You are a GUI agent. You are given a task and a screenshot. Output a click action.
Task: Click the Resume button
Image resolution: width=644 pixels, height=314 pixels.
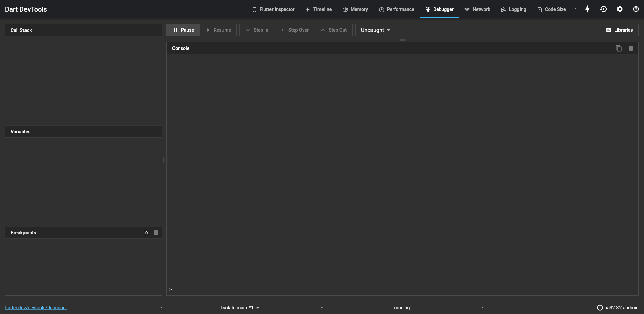tap(218, 30)
